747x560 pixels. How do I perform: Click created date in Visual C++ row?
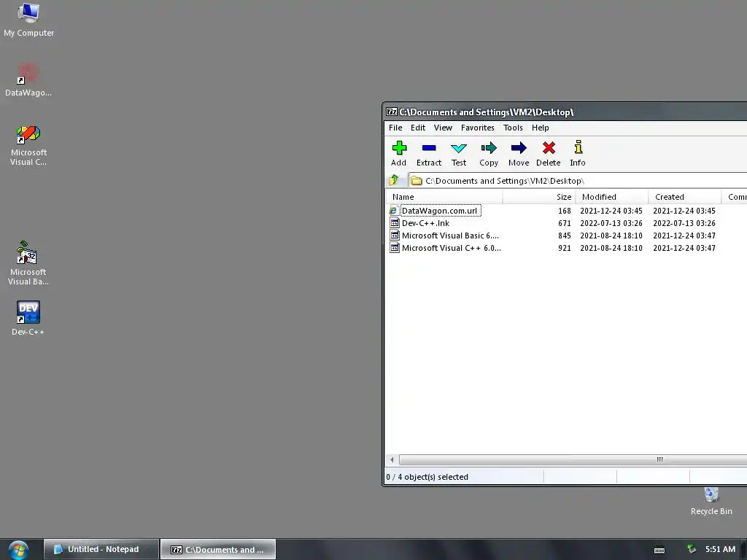[684, 248]
